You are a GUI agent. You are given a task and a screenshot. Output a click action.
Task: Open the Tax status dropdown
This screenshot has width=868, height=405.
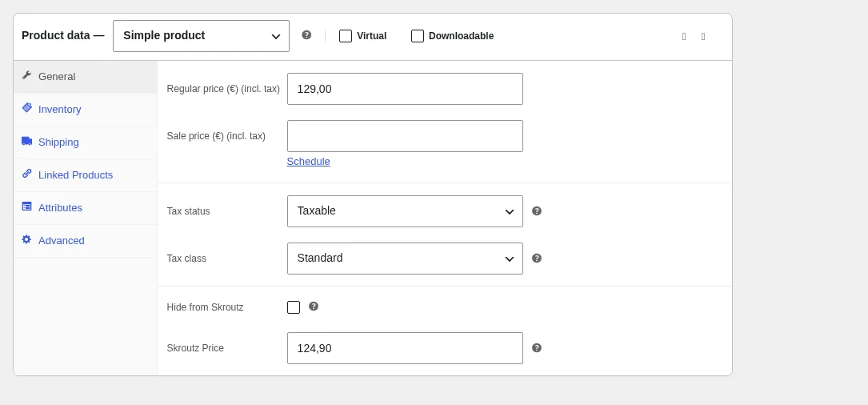[x=405, y=211]
